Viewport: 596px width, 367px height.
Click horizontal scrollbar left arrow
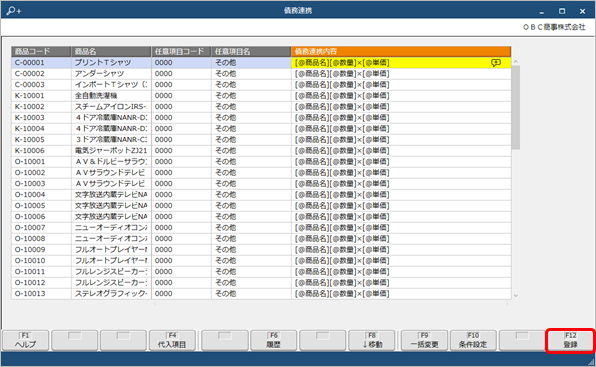pyautogui.click(x=155, y=304)
